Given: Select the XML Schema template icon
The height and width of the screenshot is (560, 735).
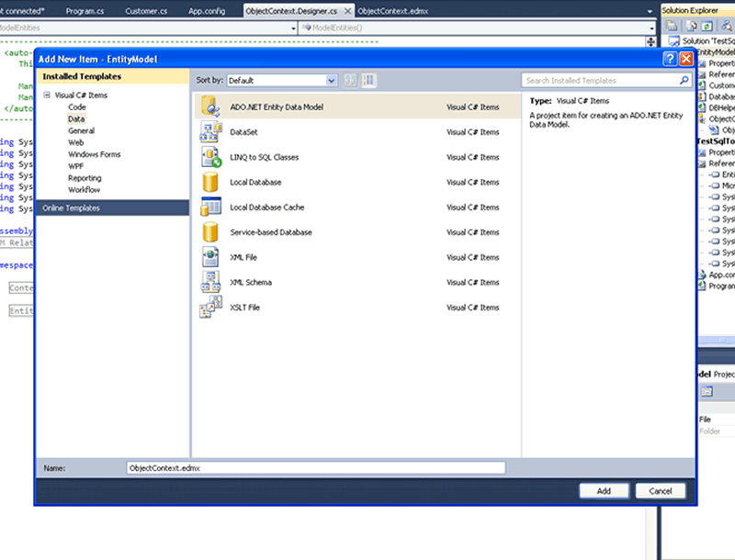Looking at the screenshot, I should (210, 283).
